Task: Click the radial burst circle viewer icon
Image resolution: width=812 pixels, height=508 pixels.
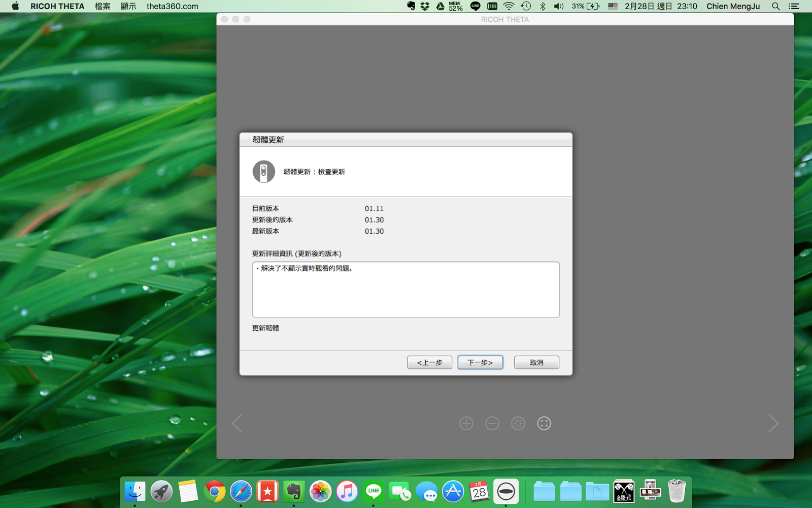Action: click(x=518, y=423)
